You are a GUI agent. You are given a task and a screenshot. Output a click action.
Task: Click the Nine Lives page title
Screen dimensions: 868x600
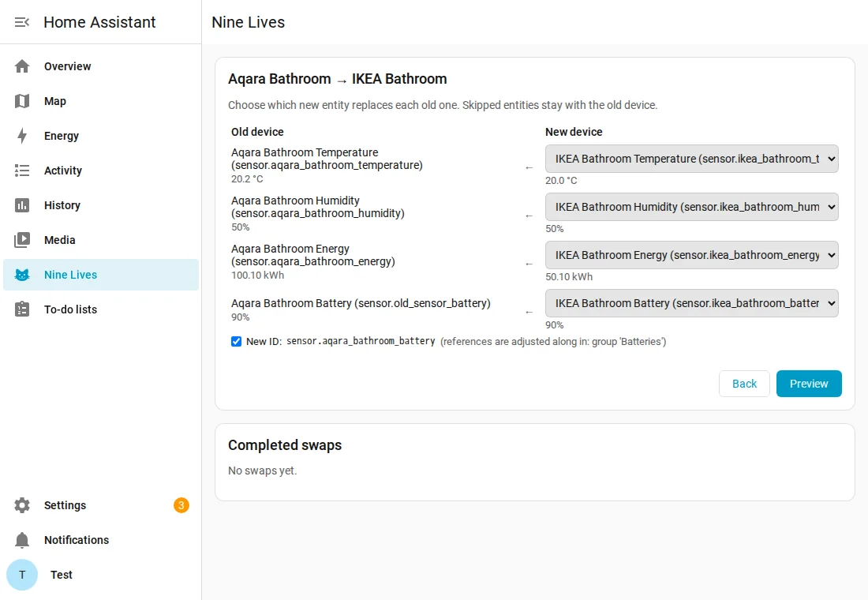tap(248, 22)
